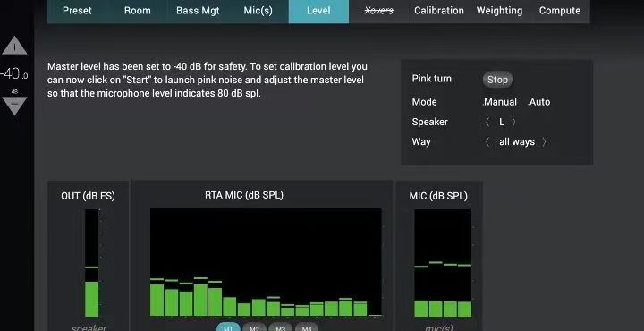The image size is (644, 331).
Task: Go to next way with right chevron
Action: 544,142
